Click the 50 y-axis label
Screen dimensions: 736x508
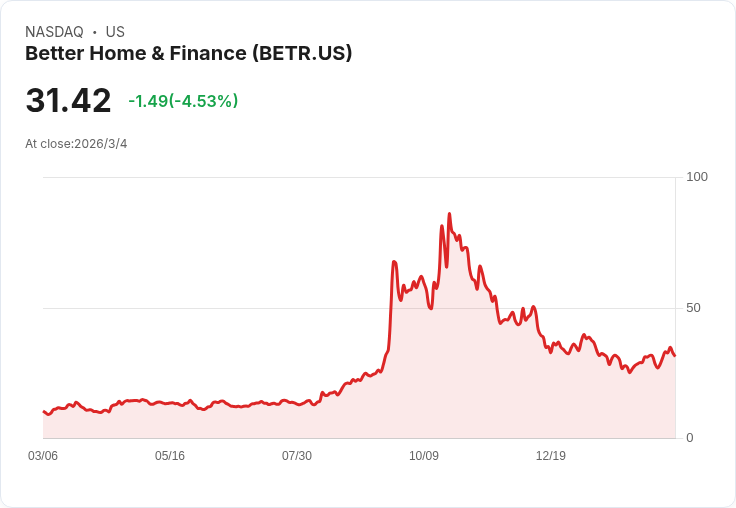tap(692, 308)
